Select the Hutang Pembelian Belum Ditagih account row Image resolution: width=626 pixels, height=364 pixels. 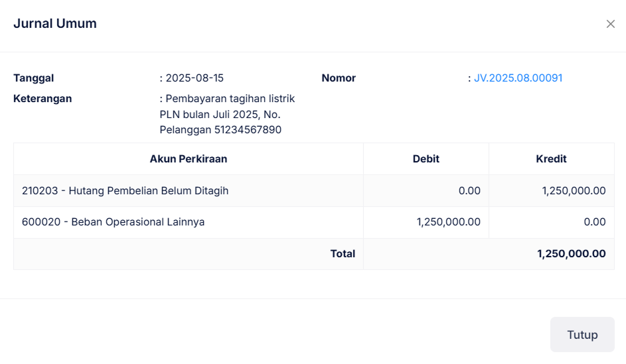125,191
